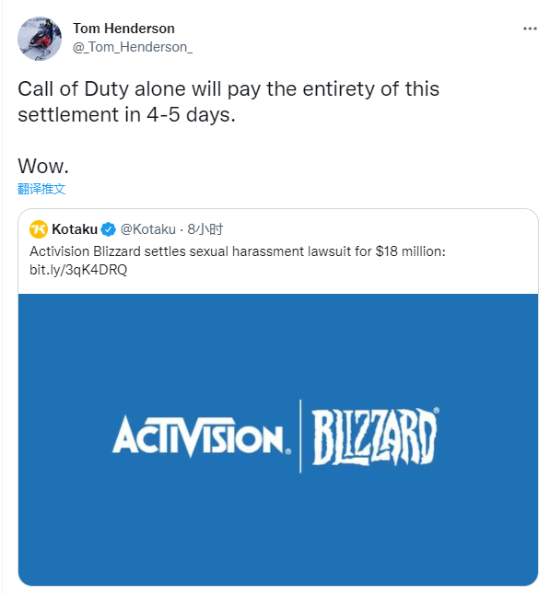Click the 'settlement in 4-5 days.' text line
Screen dimensions: 550x595
point(126,115)
